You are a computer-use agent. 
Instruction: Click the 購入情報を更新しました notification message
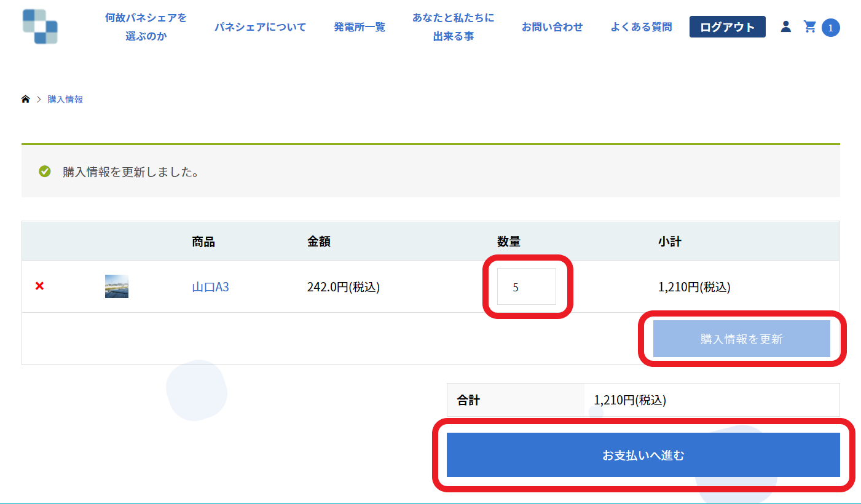(130, 172)
